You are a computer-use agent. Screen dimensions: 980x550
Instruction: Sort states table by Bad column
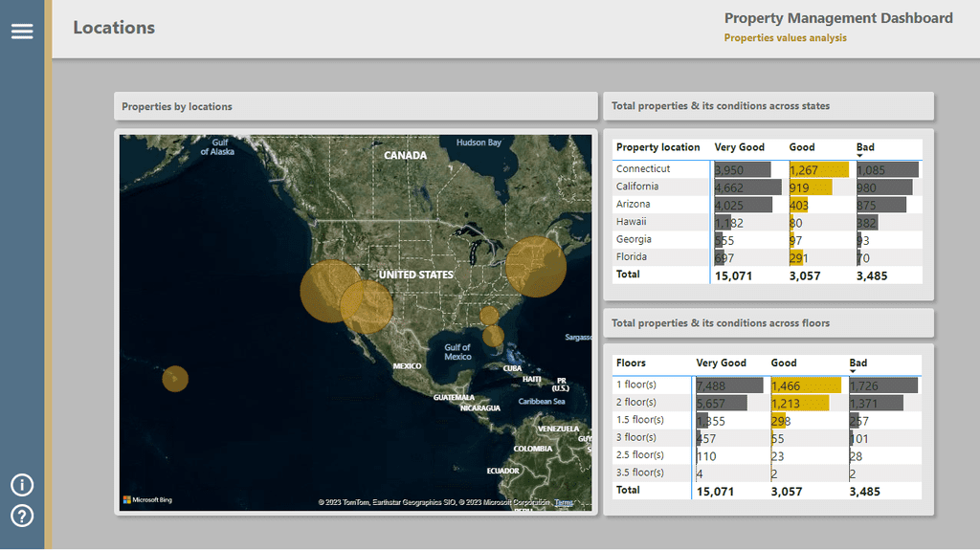[x=865, y=147]
